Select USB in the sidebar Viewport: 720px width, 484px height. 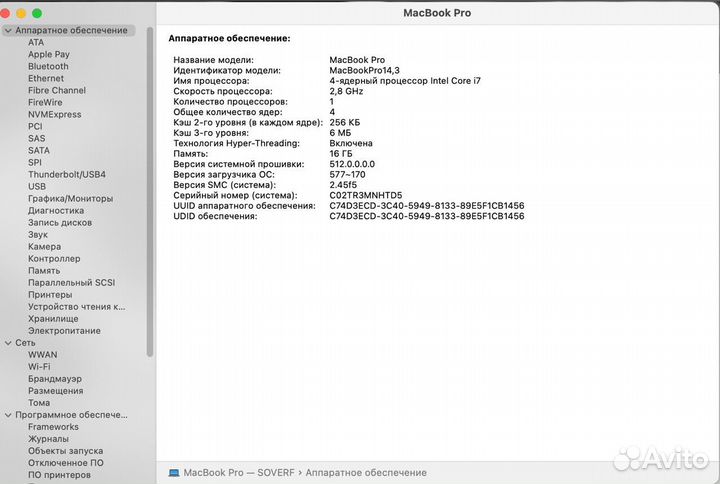pos(37,186)
